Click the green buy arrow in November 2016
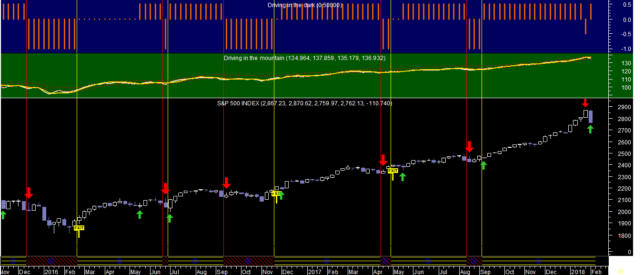Image resolution: width=644 pixels, height=275 pixels. point(281,195)
